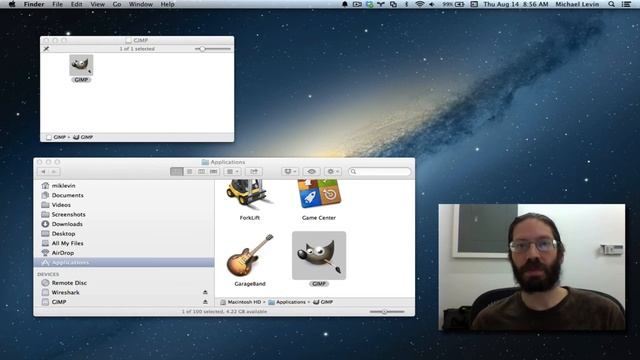Open the Window menu

(140, 4)
